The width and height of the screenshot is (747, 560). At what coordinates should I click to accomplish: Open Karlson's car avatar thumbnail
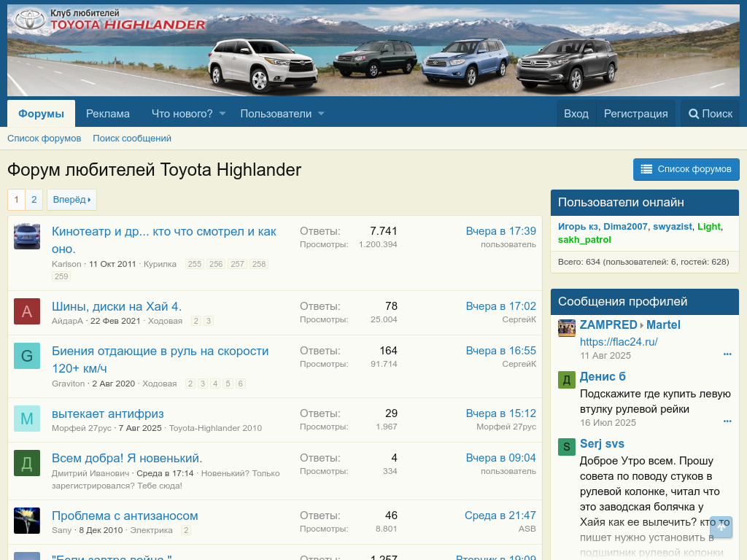click(27, 236)
